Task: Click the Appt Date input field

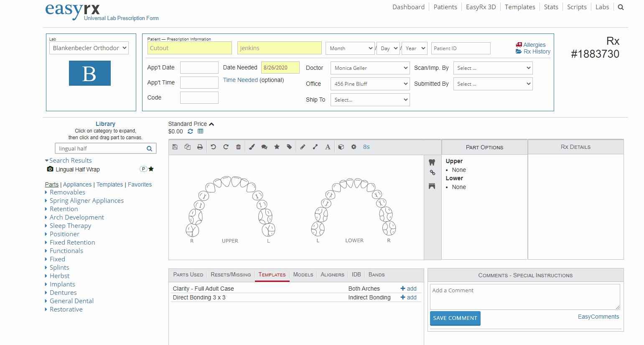Action: click(199, 67)
